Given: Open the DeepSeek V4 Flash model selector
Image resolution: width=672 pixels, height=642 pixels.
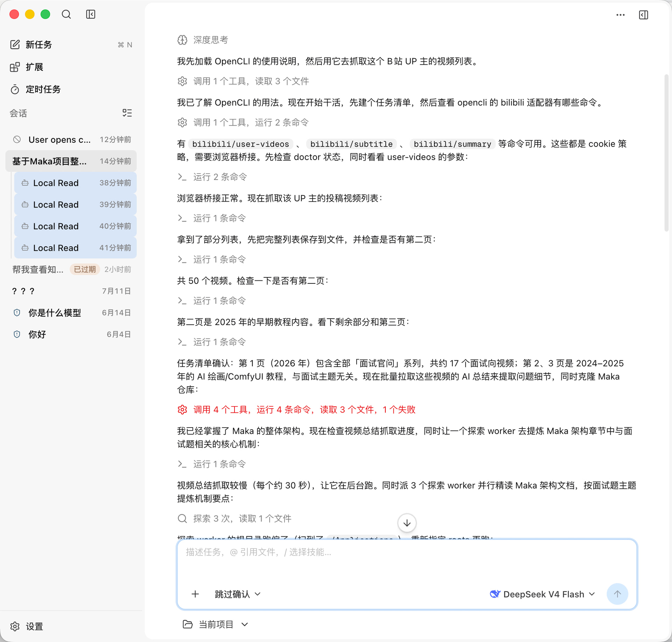Looking at the screenshot, I should click(542, 594).
